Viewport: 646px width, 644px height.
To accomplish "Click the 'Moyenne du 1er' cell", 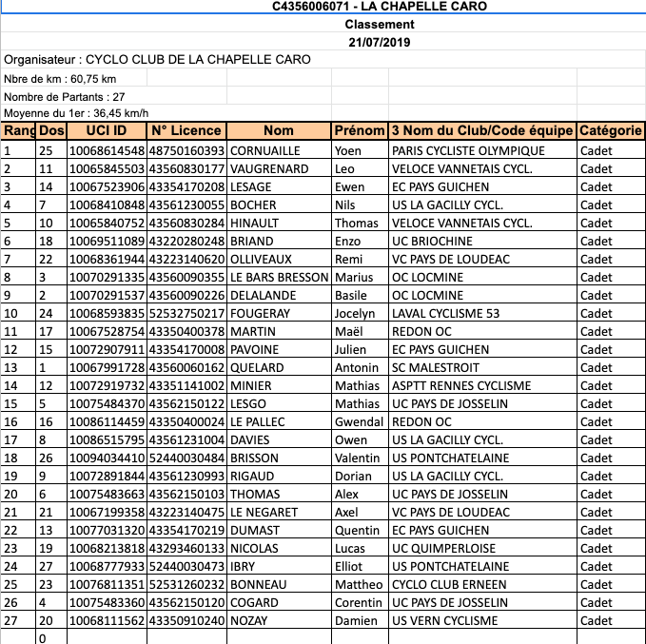I will click(x=69, y=114).
